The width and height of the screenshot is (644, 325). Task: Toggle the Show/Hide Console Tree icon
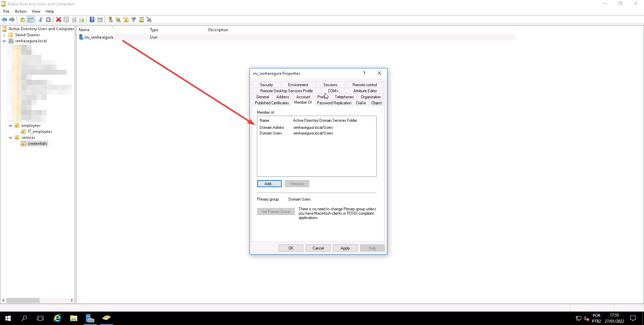(30, 20)
